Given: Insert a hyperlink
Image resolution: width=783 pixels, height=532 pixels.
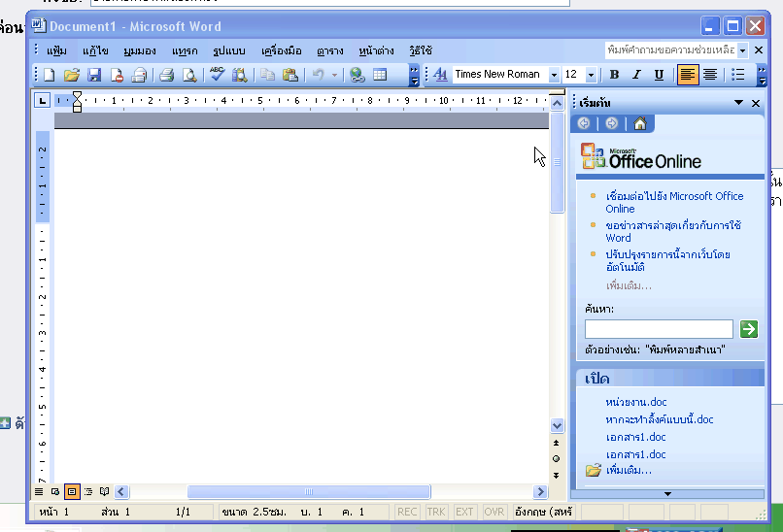Looking at the screenshot, I should [357, 75].
